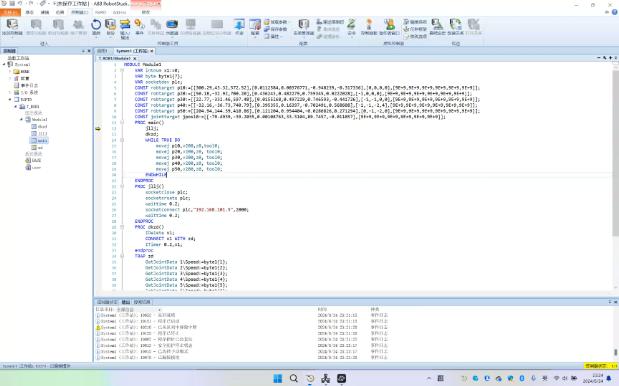Click the blue circular Restart icon in ribbon
This screenshot has height=386, width=619.
point(96,25)
